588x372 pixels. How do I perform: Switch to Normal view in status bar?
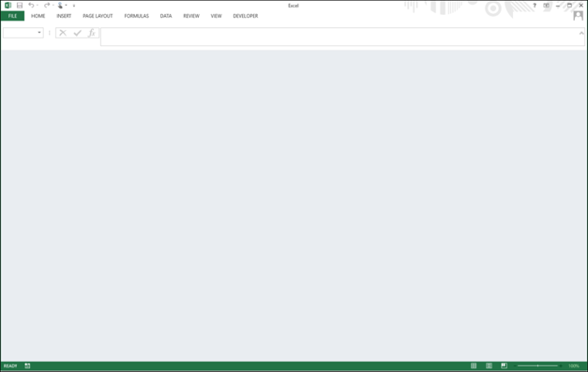point(474,365)
